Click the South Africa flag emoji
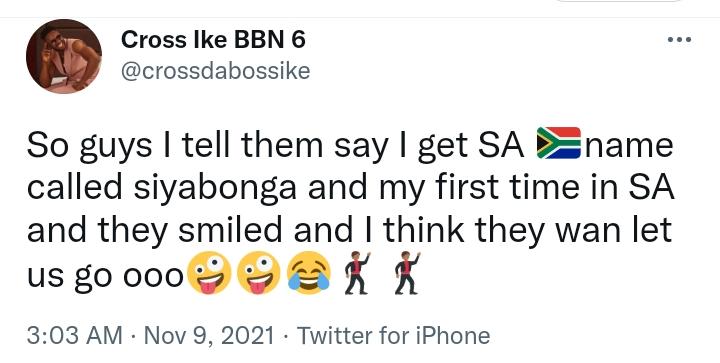The width and height of the screenshot is (720, 363). click(559, 143)
